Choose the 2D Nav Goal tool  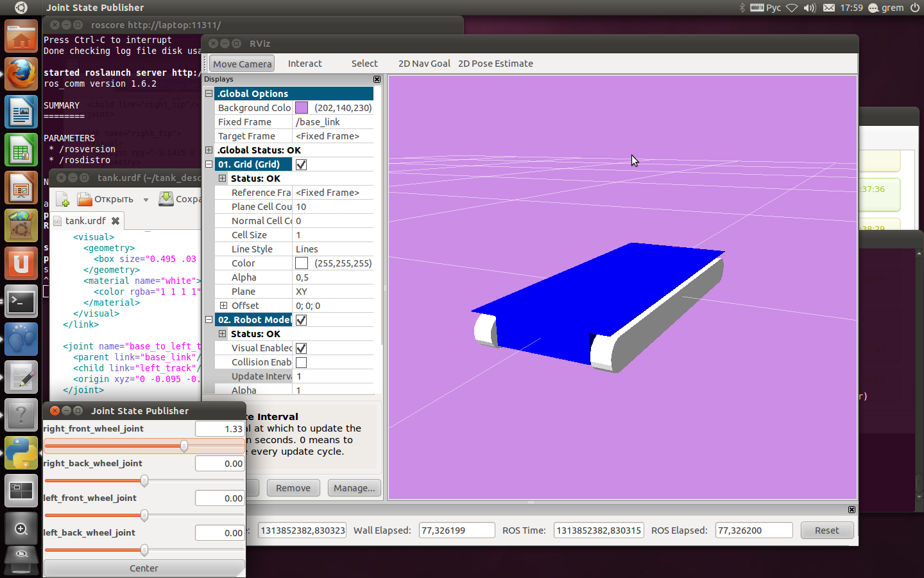point(424,64)
